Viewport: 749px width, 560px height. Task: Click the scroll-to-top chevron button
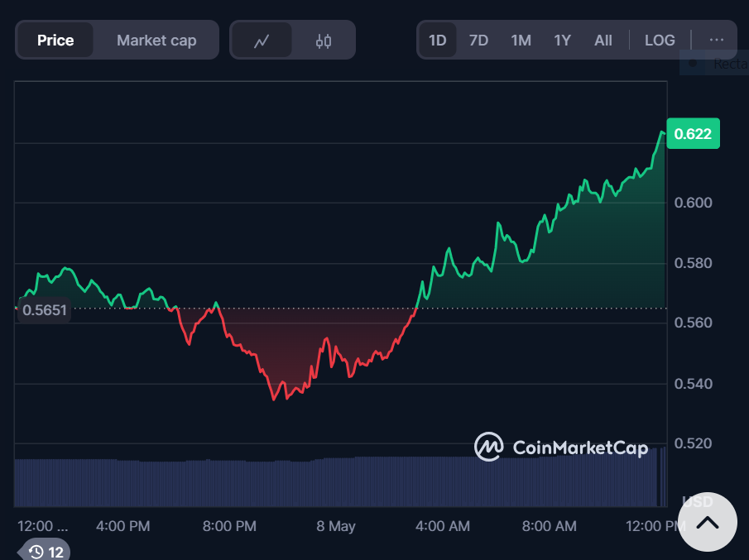coord(707,522)
